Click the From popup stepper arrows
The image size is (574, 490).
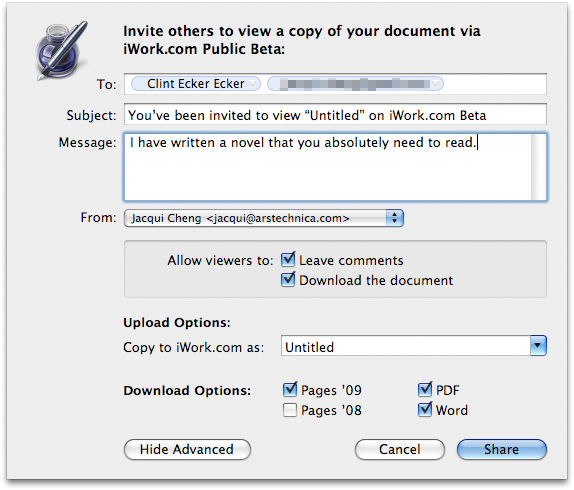click(x=395, y=218)
